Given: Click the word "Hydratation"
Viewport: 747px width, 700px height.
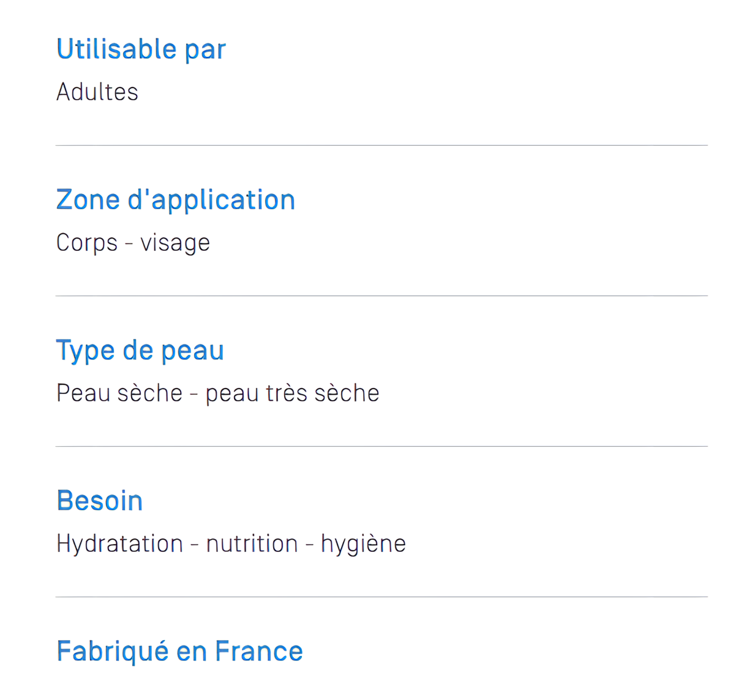Looking at the screenshot, I should 119,544.
